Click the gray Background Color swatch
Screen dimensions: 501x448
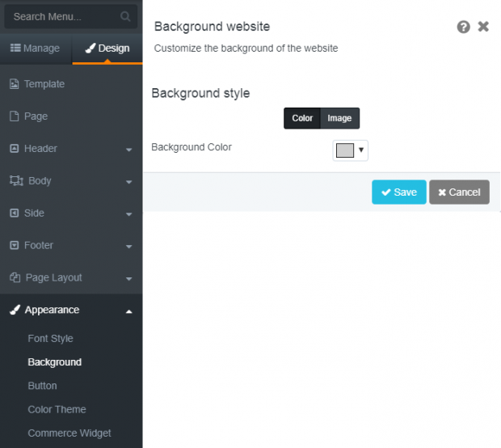click(x=345, y=150)
